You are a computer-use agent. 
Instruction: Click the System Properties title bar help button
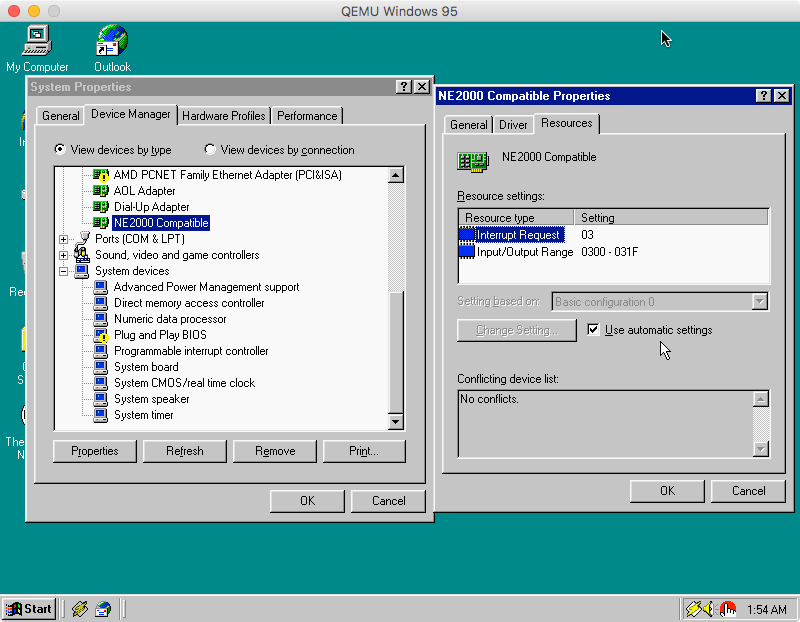click(404, 87)
